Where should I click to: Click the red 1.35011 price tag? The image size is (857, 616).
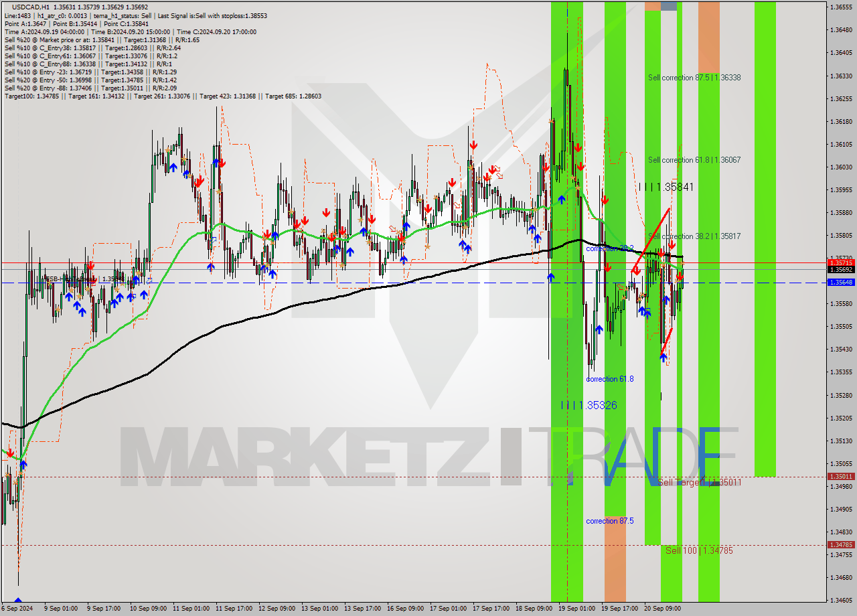841,477
